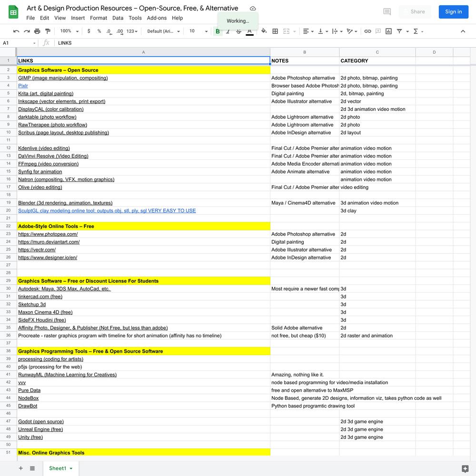476x476 pixels.
Task: Click the Print icon
Action: pyautogui.click(x=37, y=31)
